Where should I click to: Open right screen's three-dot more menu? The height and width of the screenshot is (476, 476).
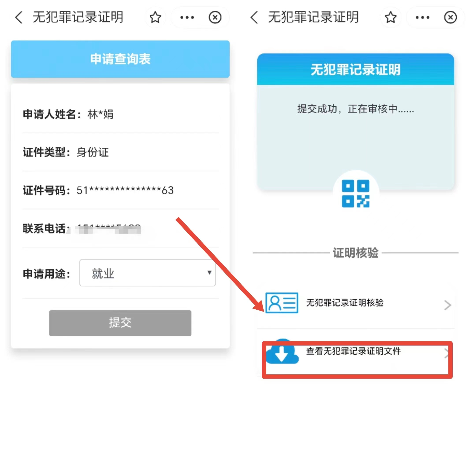click(422, 17)
